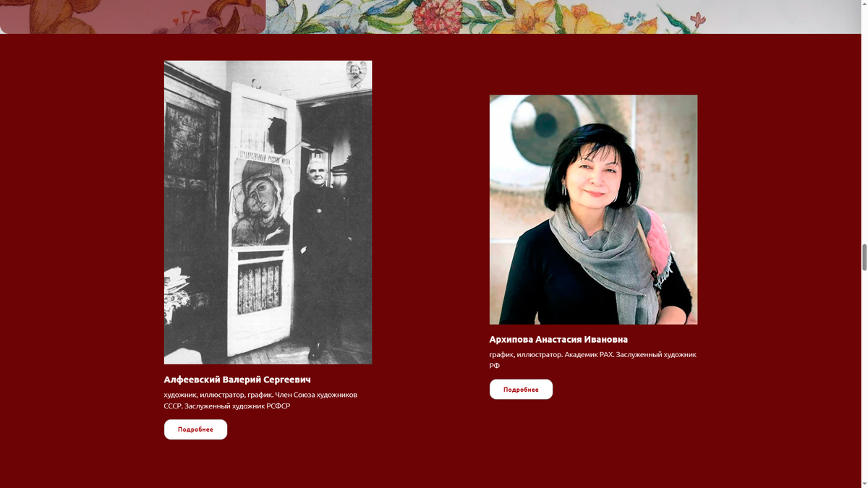The width and height of the screenshot is (868, 488).
Task: Click the scroll up arrow of page scrollbar
Action: tap(864, 4)
